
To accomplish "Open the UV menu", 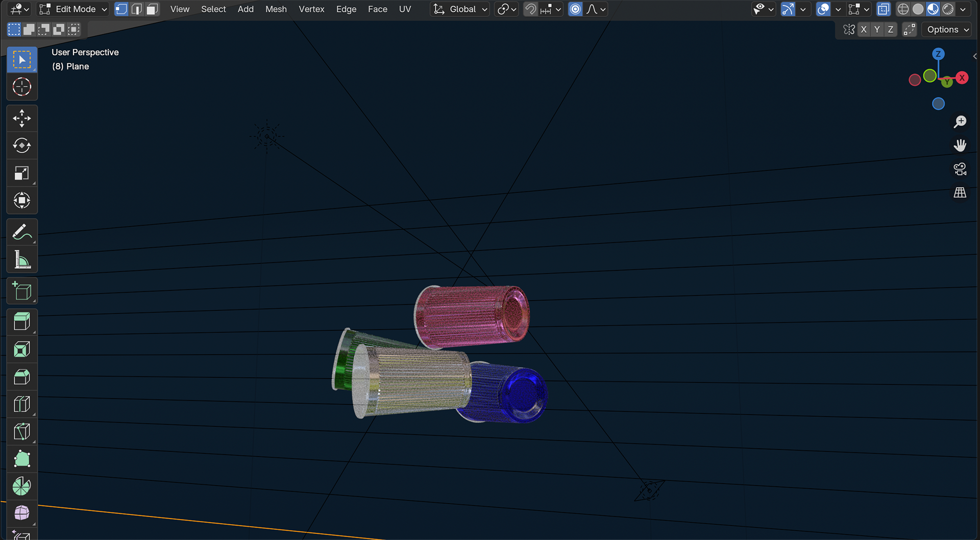I will click(x=405, y=9).
